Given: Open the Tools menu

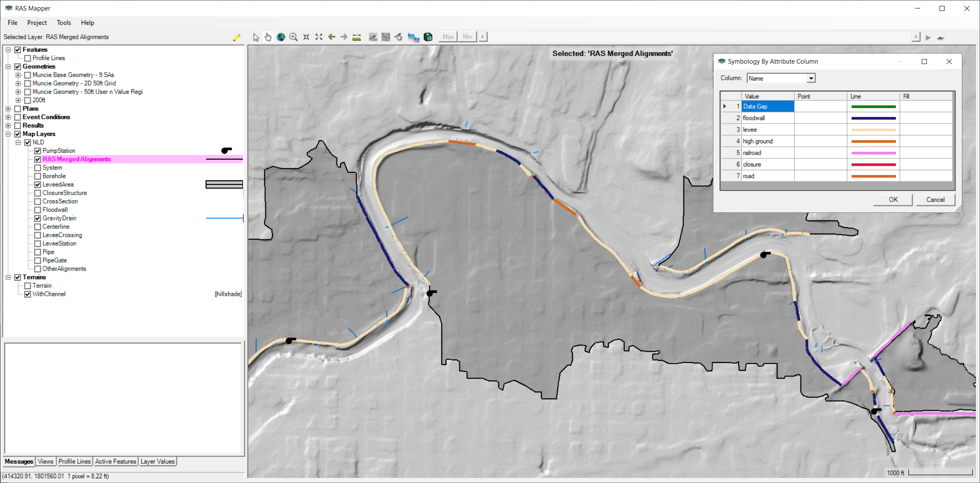Looking at the screenshot, I should (x=64, y=23).
